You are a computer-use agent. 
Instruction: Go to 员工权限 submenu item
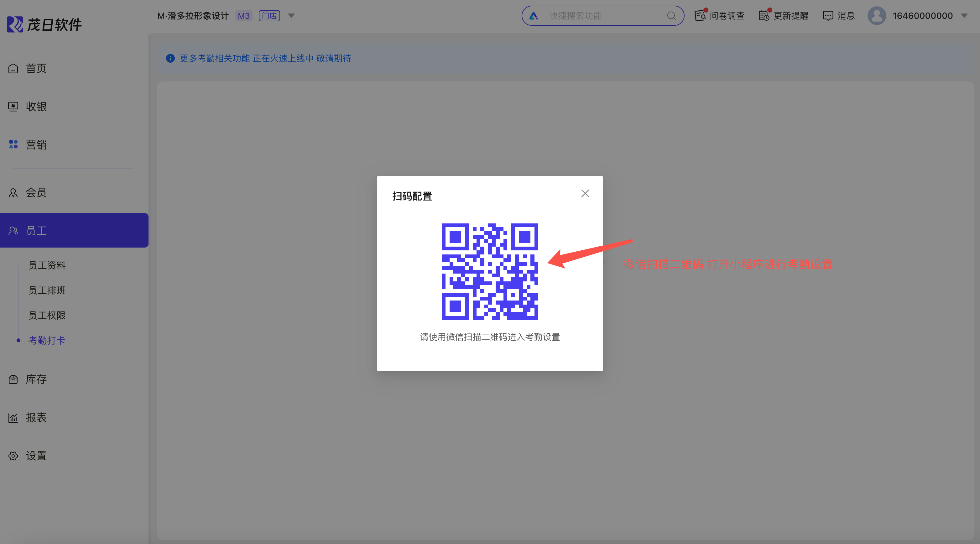tap(47, 315)
